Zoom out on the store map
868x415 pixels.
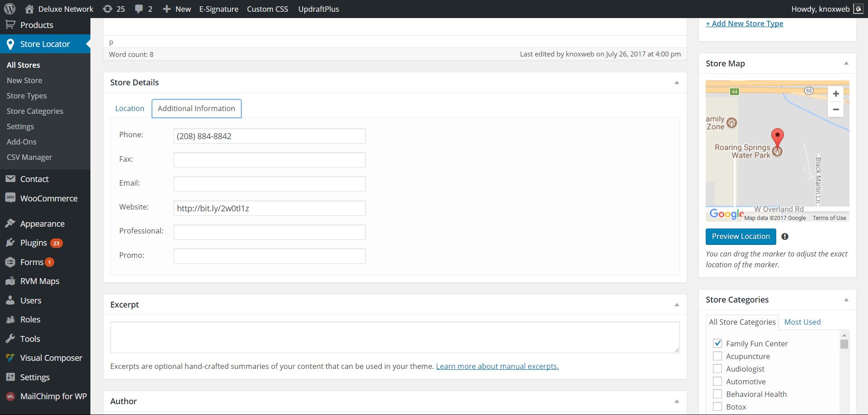(835, 109)
